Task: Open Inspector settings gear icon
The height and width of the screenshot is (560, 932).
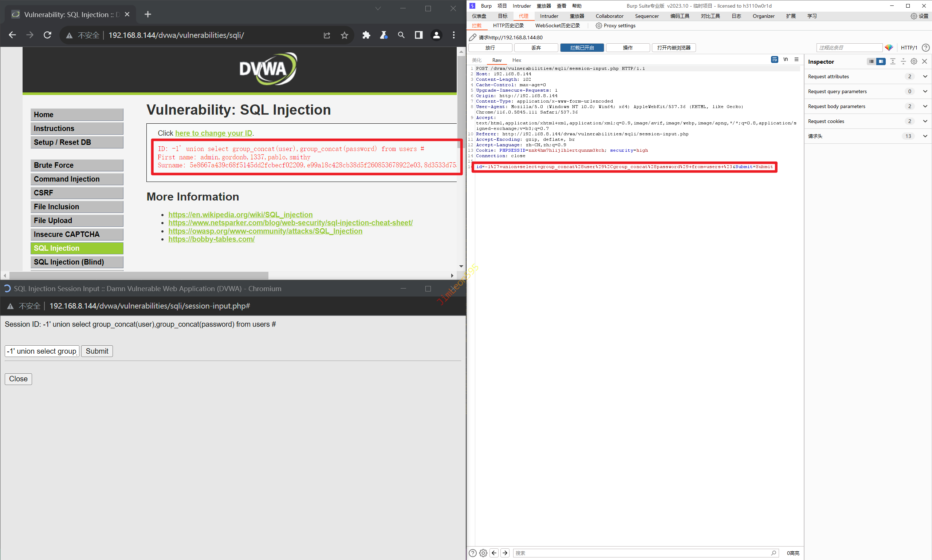Action: tap(914, 61)
